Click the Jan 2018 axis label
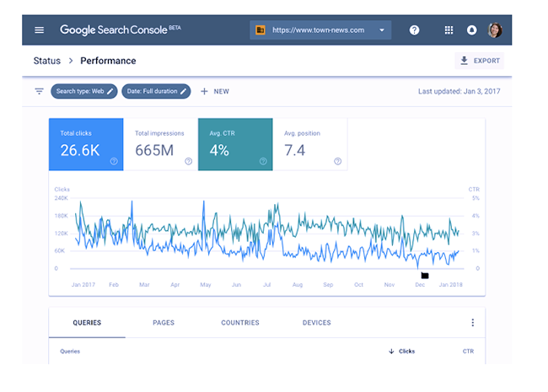This screenshot has height=392, width=548. 450,285
